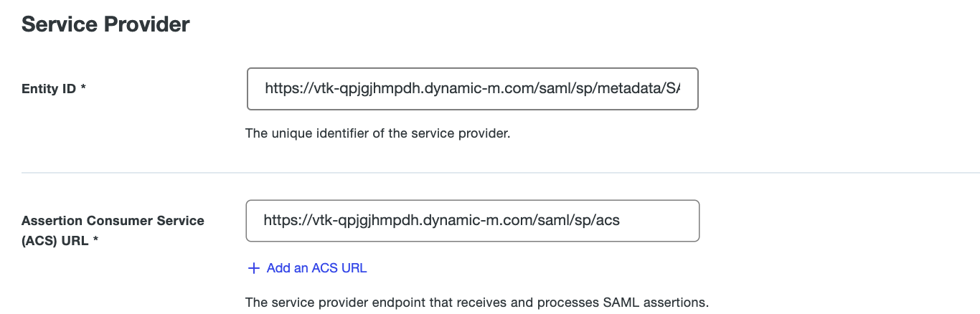Click the SAML assertions endpoint description
The image size is (980, 314).
pyautogui.click(x=476, y=303)
